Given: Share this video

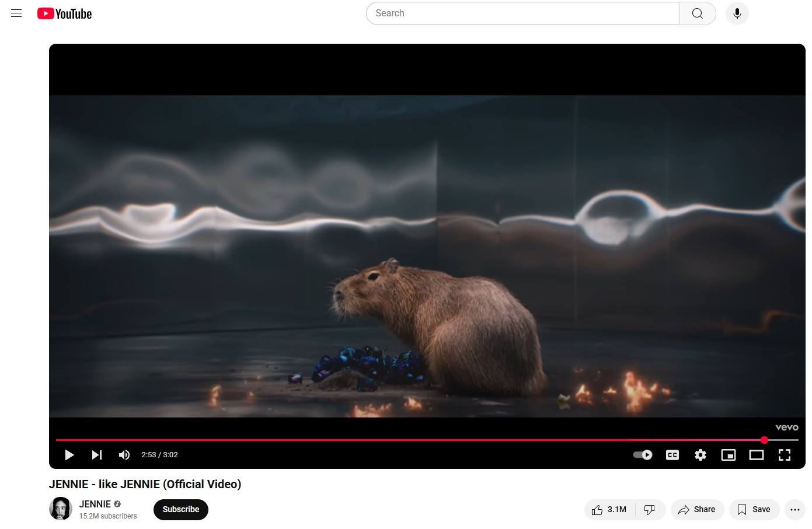Looking at the screenshot, I should click(697, 510).
